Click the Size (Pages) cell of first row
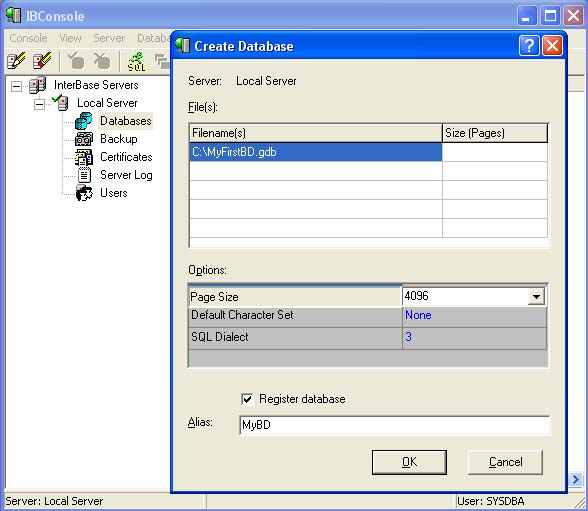Image resolution: width=588 pixels, height=511 pixels. (x=495, y=152)
